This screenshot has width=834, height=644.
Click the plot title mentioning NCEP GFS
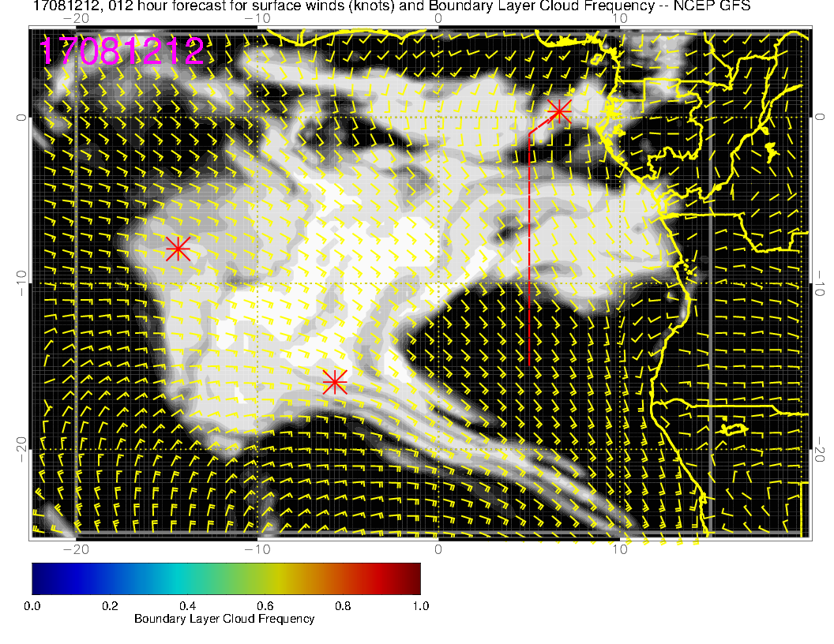coord(392,6)
